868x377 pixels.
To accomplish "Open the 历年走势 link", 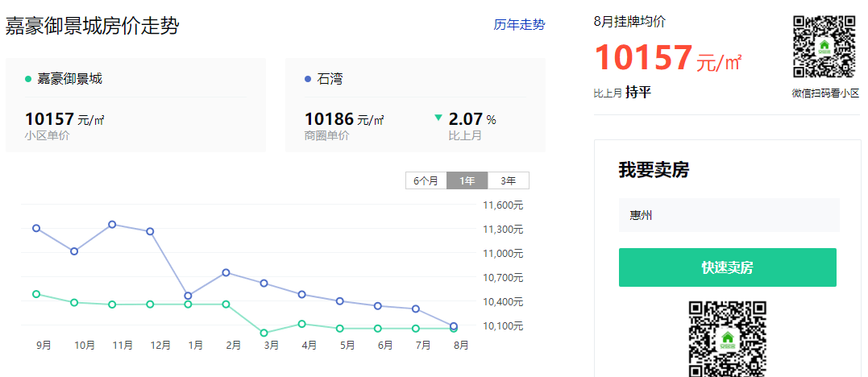I will [x=519, y=25].
